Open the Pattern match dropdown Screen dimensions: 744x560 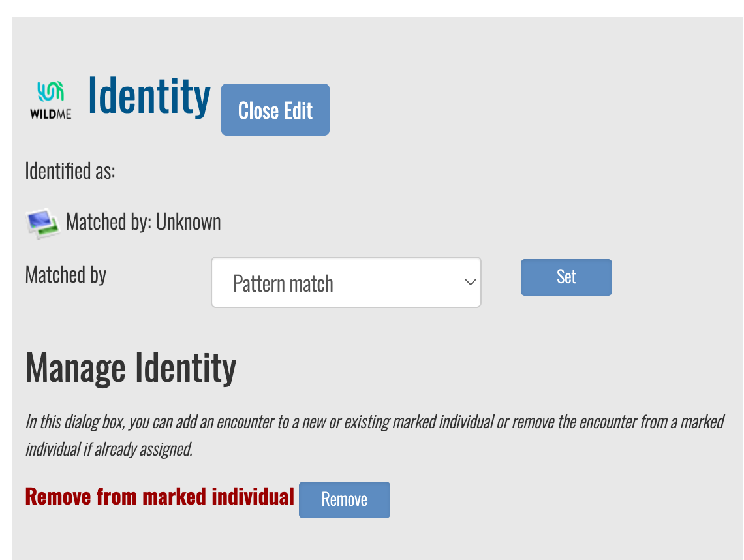[x=346, y=283]
